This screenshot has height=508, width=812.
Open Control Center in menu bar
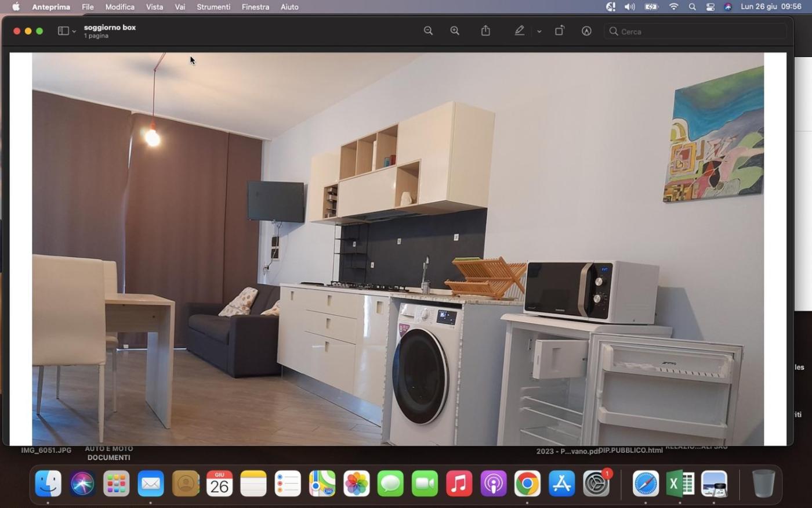(710, 7)
